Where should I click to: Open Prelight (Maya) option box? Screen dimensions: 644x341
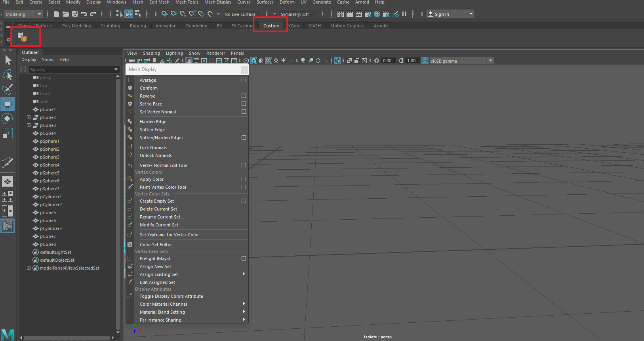pyautogui.click(x=244, y=259)
